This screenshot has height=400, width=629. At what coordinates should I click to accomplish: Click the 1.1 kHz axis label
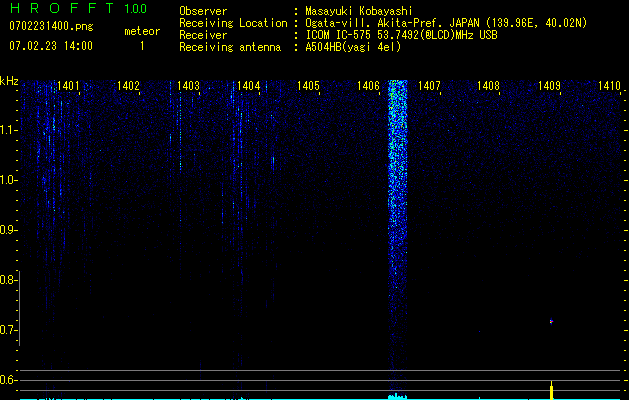point(7,130)
